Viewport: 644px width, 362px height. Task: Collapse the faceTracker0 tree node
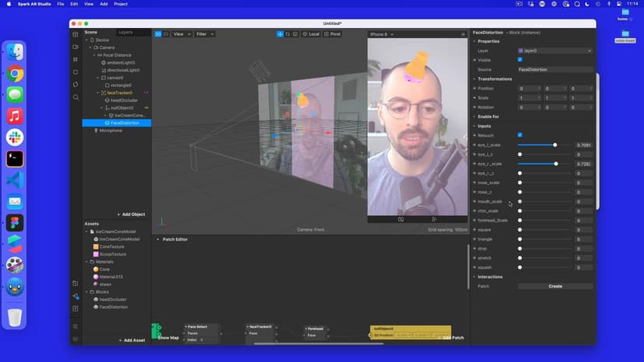click(98, 92)
